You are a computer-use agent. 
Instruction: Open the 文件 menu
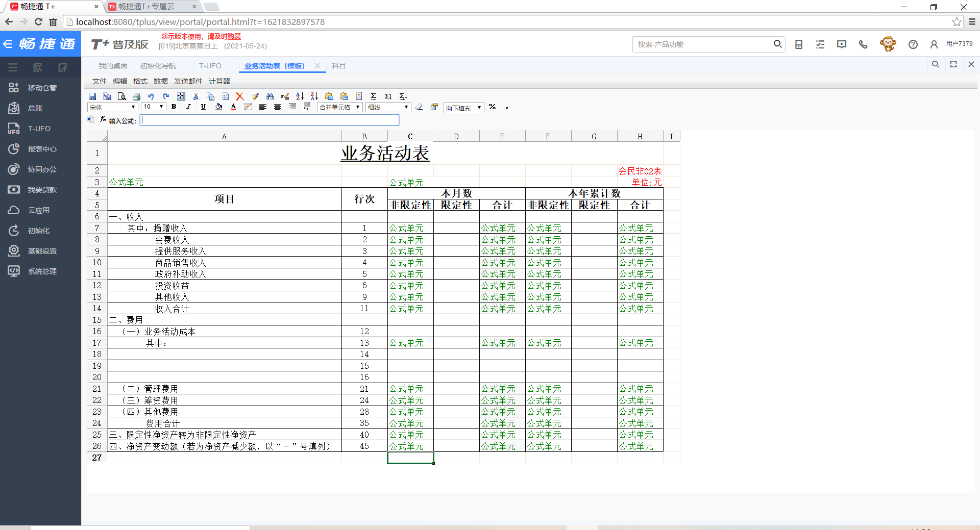pyautogui.click(x=100, y=81)
